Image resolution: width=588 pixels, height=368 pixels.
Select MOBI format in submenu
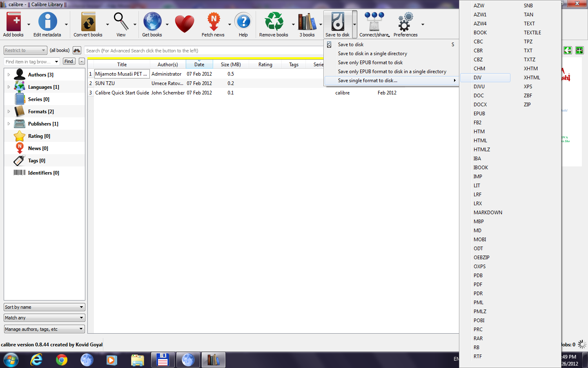point(486,240)
